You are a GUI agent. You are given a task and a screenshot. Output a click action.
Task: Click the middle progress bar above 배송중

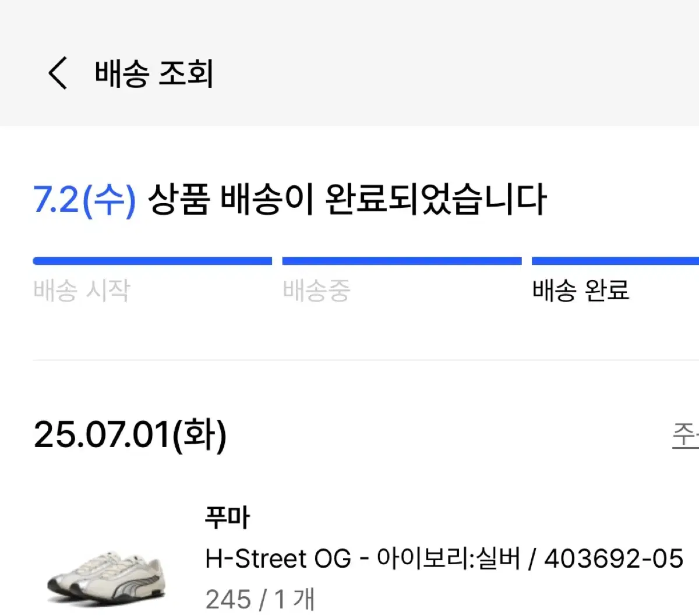click(x=402, y=261)
